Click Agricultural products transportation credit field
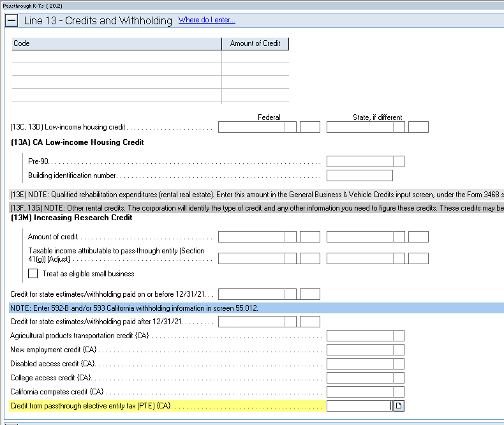This screenshot has width=504, height=425. (360, 336)
